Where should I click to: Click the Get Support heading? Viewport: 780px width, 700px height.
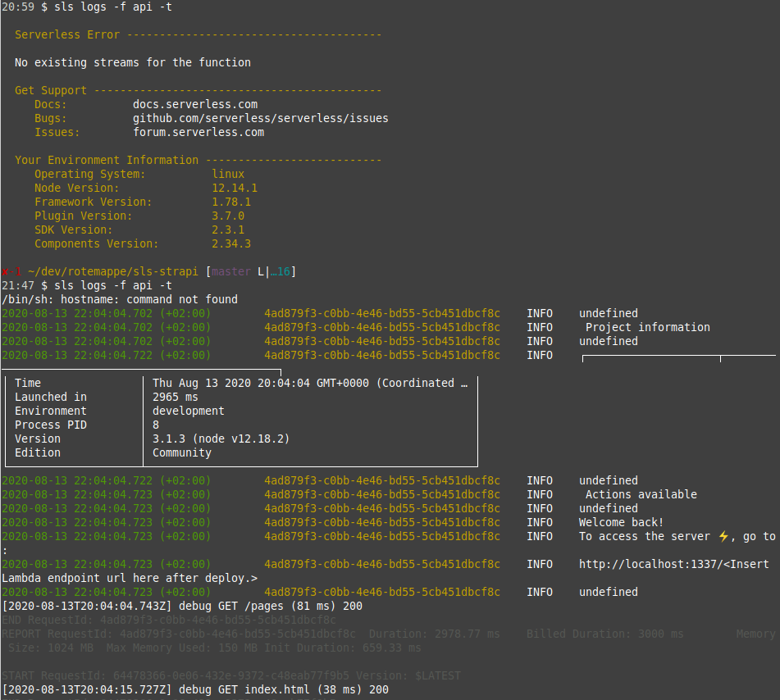tap(51, 90)
